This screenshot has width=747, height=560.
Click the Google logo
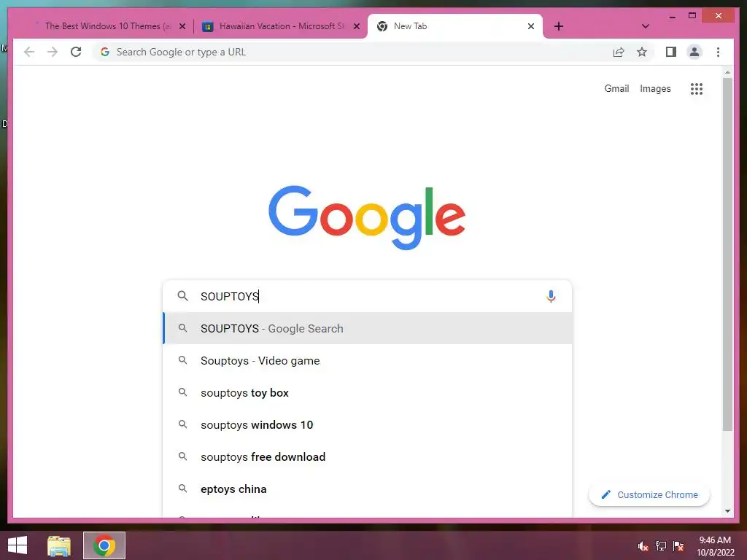(x=367, y=217)
